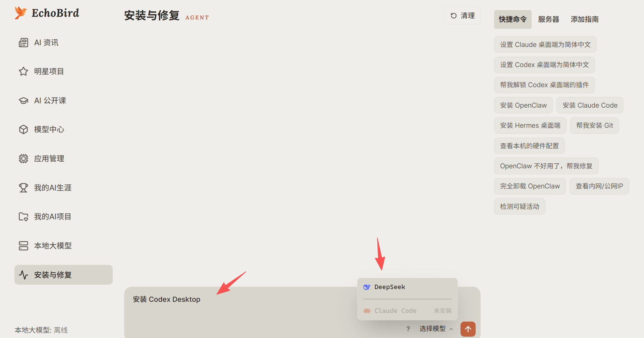Viewport: 644px width, 338px height.
Task: Click activity pulse icon for 安装与修复
Action: 23,275
